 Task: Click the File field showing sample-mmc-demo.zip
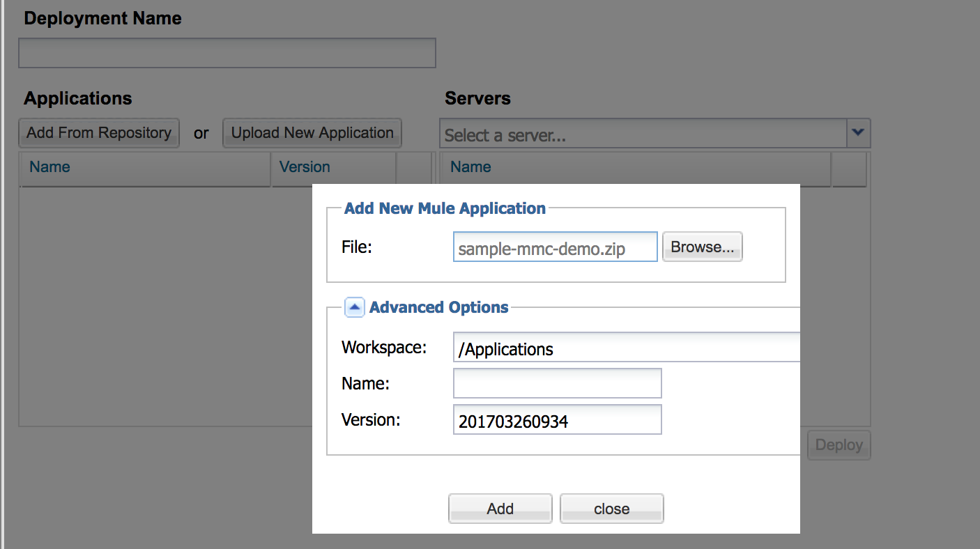click(555, 247)
